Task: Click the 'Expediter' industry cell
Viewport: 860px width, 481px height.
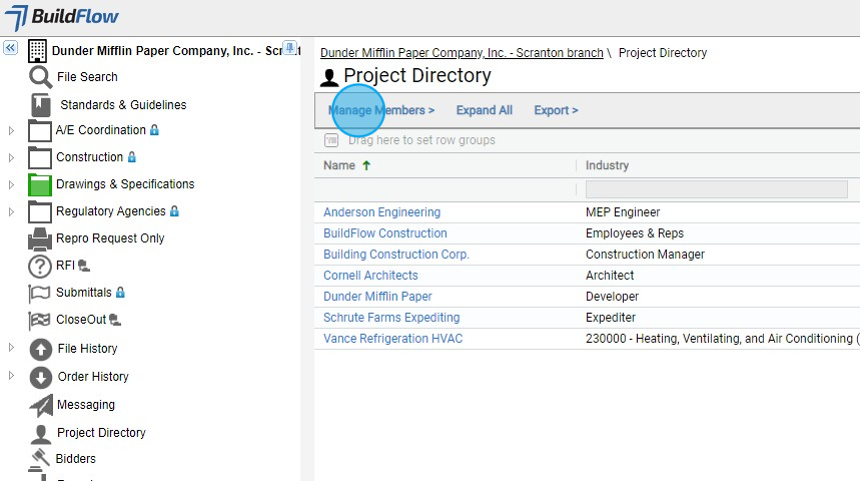Action: point(610,318)
